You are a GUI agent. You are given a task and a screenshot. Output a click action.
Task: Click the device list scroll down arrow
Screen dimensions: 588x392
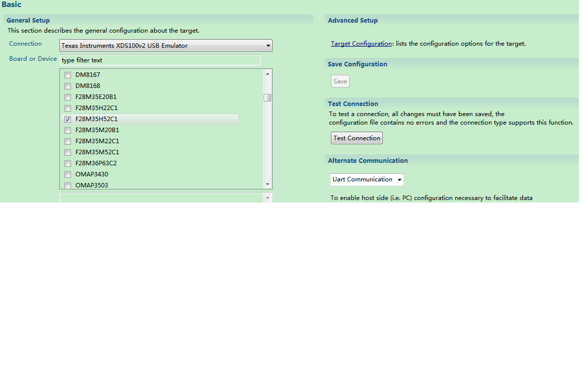[268, 184]
